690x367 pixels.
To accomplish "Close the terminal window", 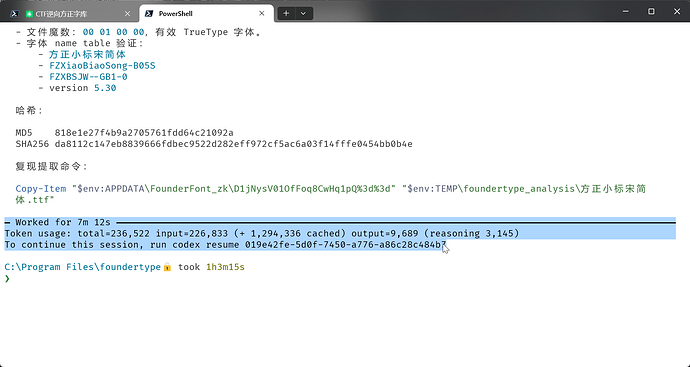I will [677, 12].
